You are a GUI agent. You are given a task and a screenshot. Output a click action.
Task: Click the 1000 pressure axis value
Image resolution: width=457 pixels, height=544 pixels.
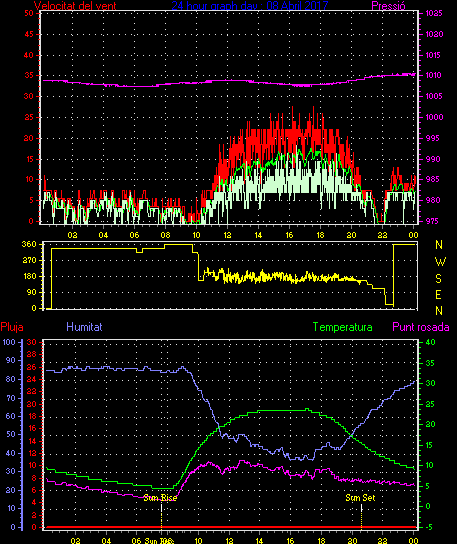(434, 117)
